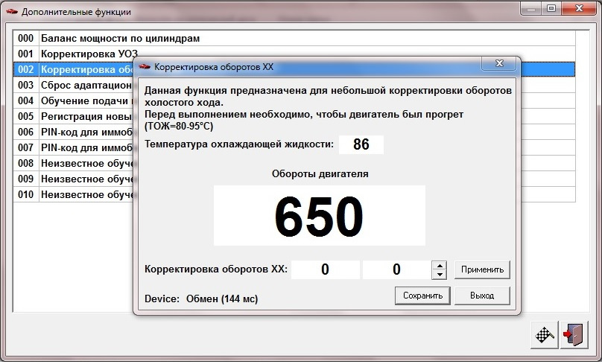602x364 pixels.
Task: Save the settings with Сохранить button
Action: [x=422, y=296]
